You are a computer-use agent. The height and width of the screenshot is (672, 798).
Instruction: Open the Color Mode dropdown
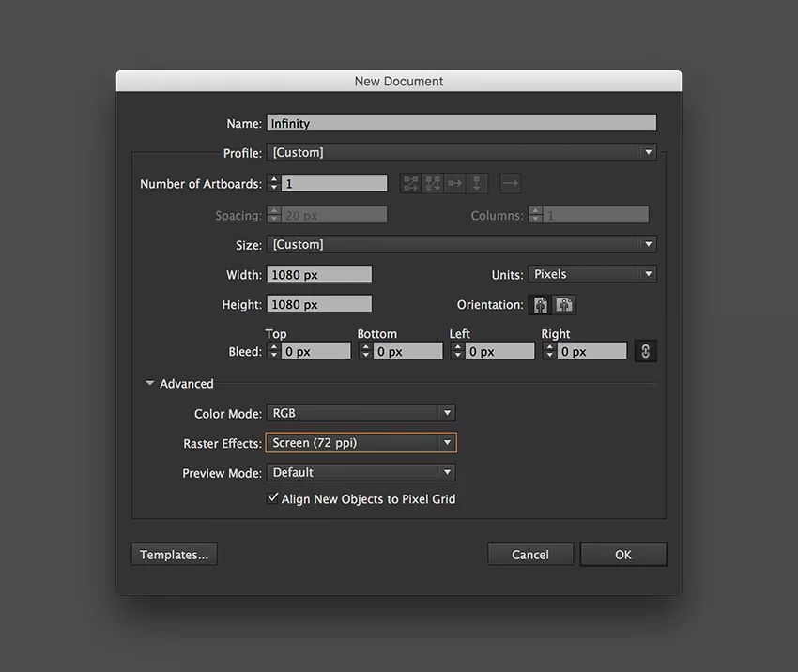click(x=361, y=413)
